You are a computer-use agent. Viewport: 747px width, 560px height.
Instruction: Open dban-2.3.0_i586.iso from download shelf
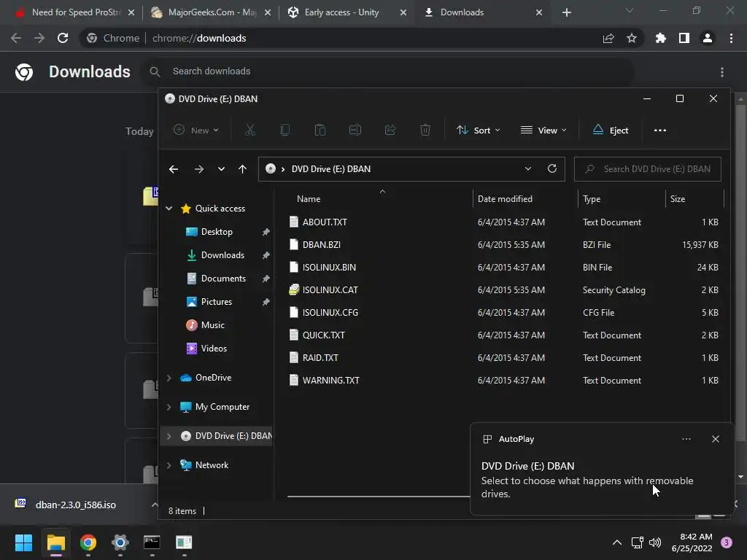tap(75, 505)
